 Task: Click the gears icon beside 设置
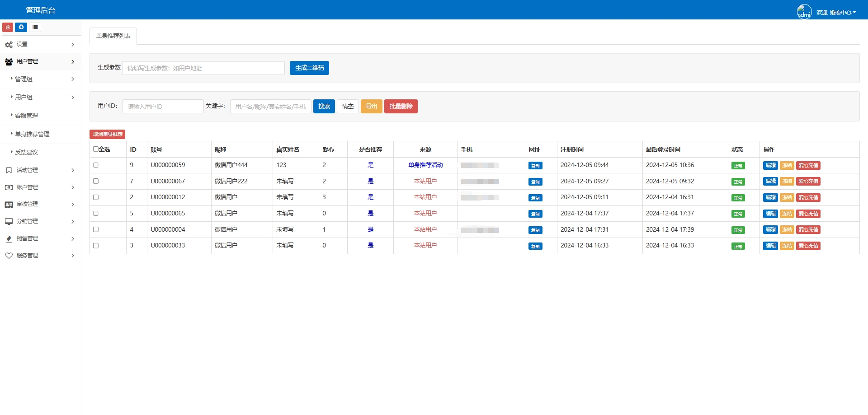[x=9, y=45]
